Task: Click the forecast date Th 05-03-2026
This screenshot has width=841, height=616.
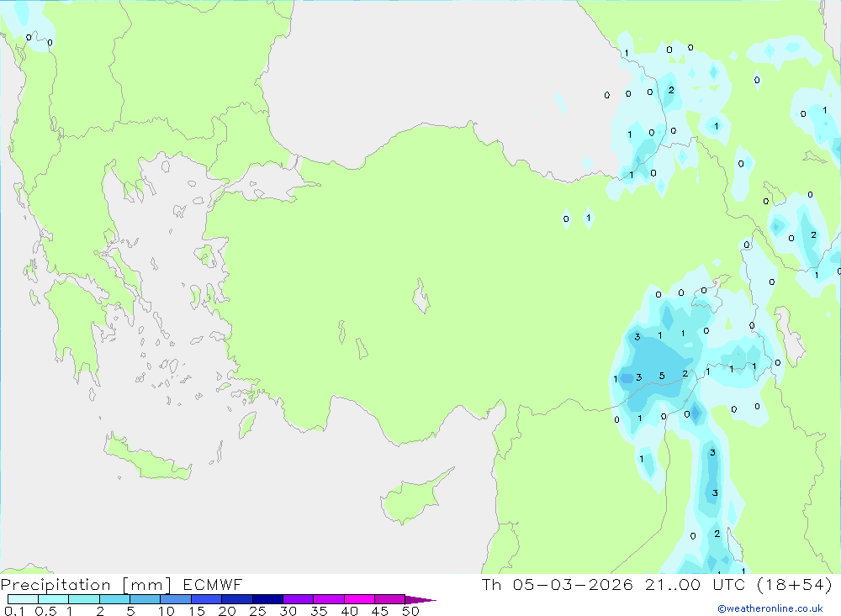Action: click(556, 585)
